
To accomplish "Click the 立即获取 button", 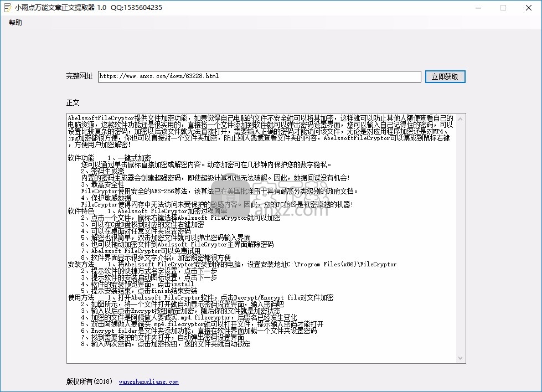I will pyautogui.click(x=445, y=76).
